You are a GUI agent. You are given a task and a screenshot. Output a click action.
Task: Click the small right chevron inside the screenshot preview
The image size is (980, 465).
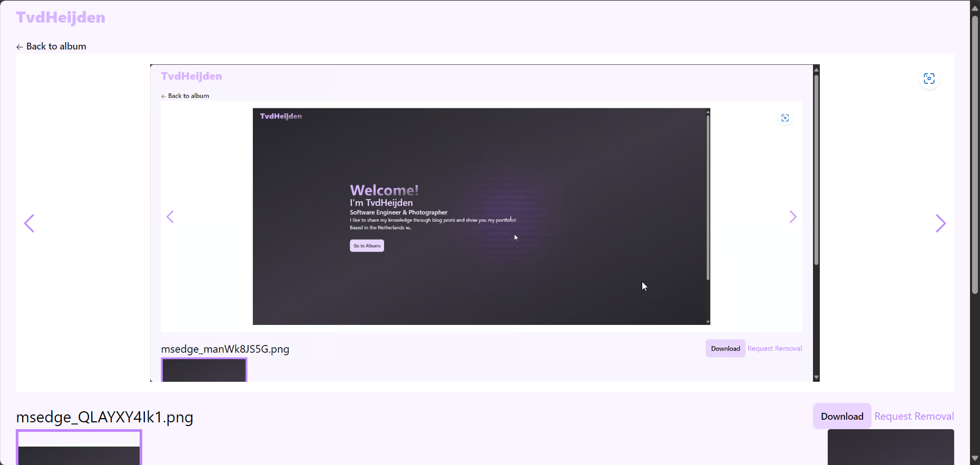(792, 217)
